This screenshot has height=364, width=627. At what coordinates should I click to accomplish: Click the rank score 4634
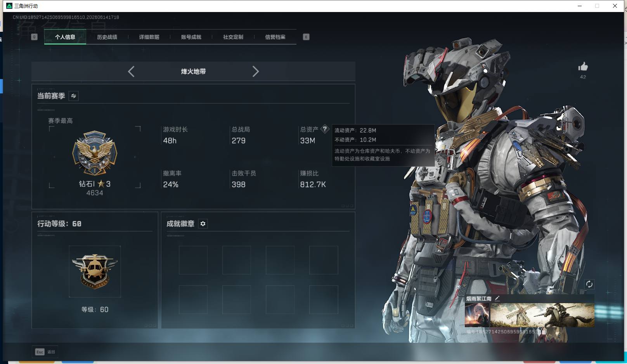click(x=95, y=193)
